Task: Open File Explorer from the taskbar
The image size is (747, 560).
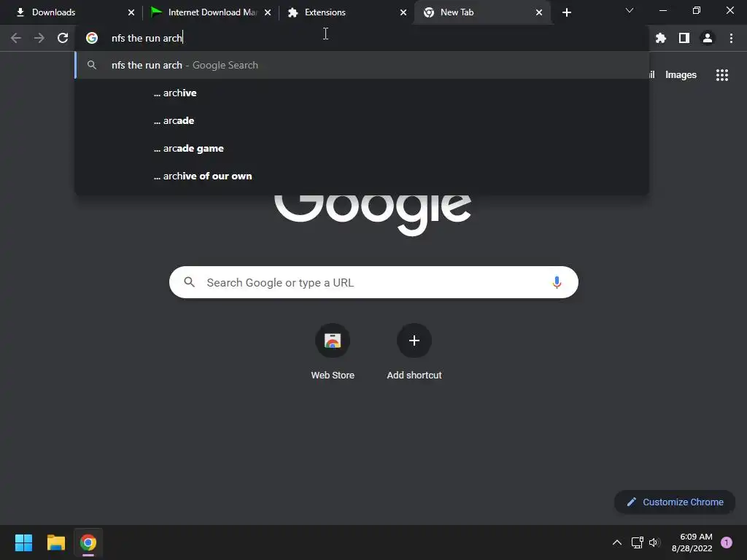Action: click(55, 542)
